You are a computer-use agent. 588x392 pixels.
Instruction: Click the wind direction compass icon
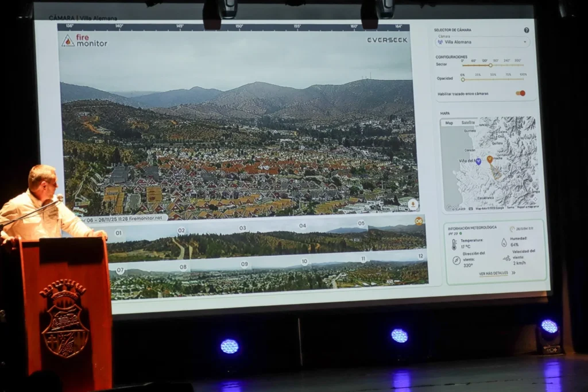point(456,260)
